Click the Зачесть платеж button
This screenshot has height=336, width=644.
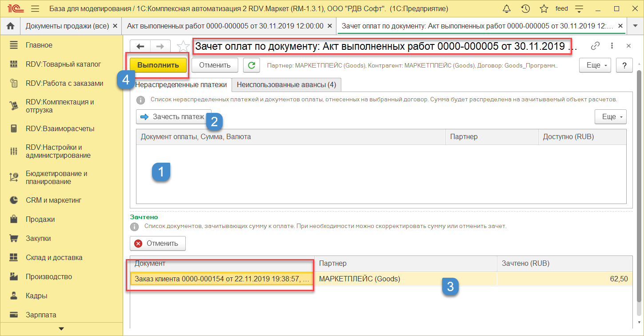pyautogui.click(x=174, y=117)
